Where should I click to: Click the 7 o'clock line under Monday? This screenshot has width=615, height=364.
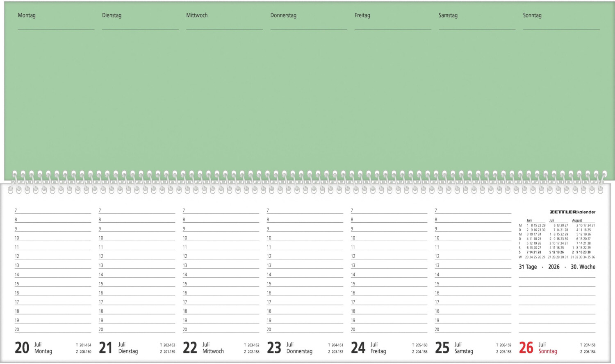pos(53,211)
